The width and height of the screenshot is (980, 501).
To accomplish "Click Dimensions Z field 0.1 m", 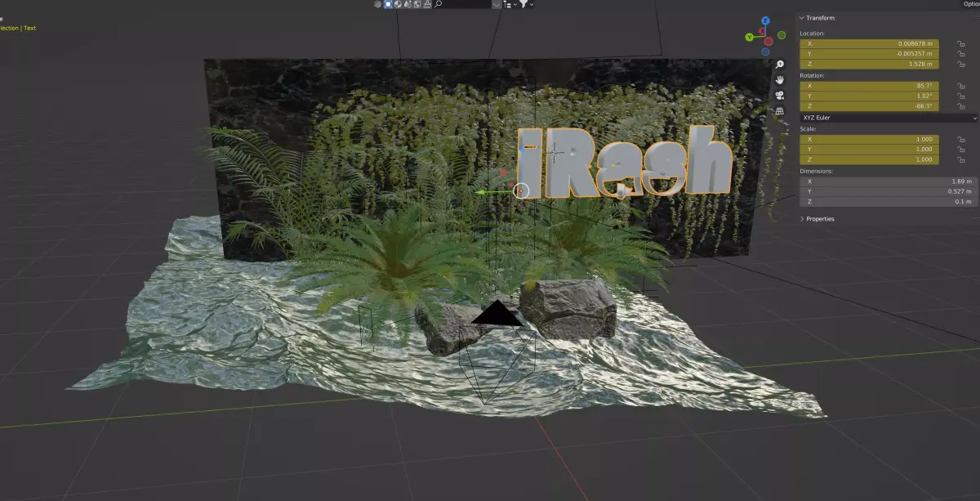I will pyautogui.click(x=888, y=201).
